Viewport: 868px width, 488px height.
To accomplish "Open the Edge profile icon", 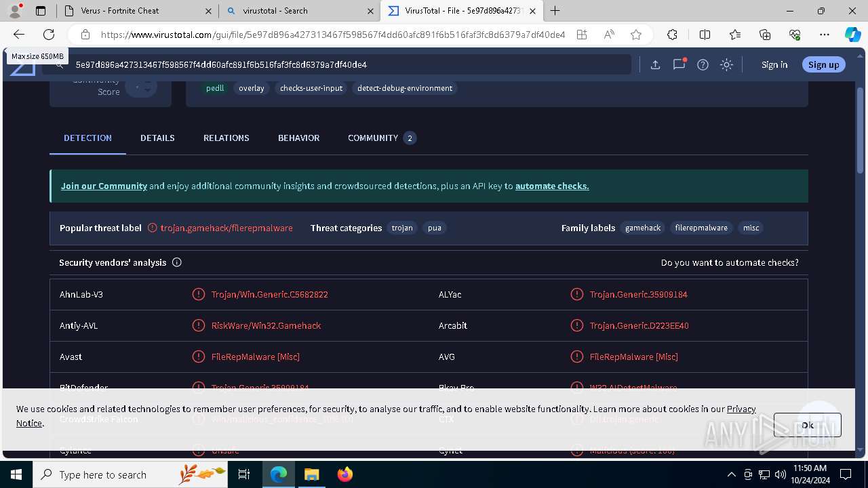I will pos(15,11).
